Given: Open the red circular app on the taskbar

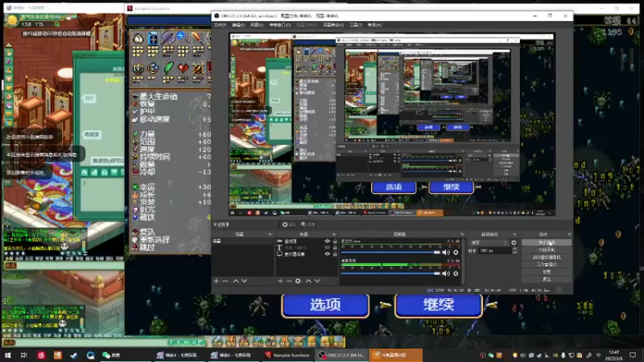Looking at the screenshot, I should coord(41,355).
